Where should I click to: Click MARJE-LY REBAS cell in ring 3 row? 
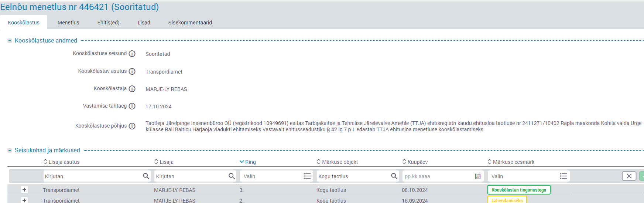click(x=175, y=190)
